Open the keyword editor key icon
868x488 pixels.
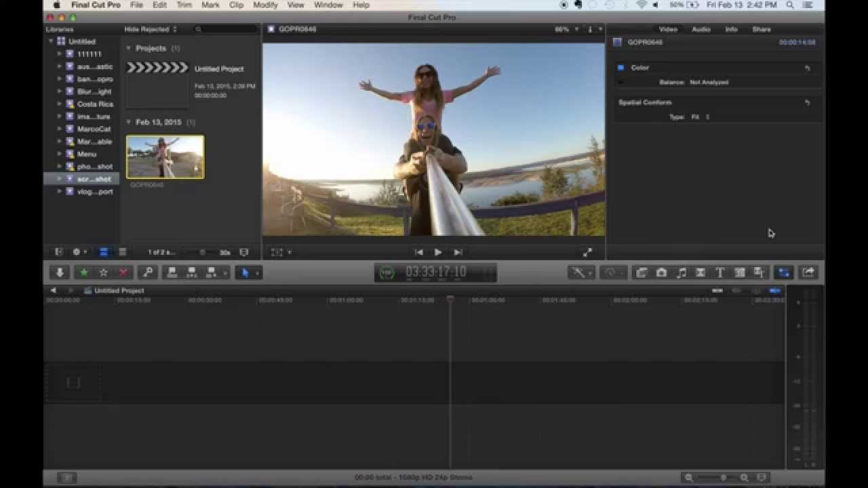click(x=147, y=272)
